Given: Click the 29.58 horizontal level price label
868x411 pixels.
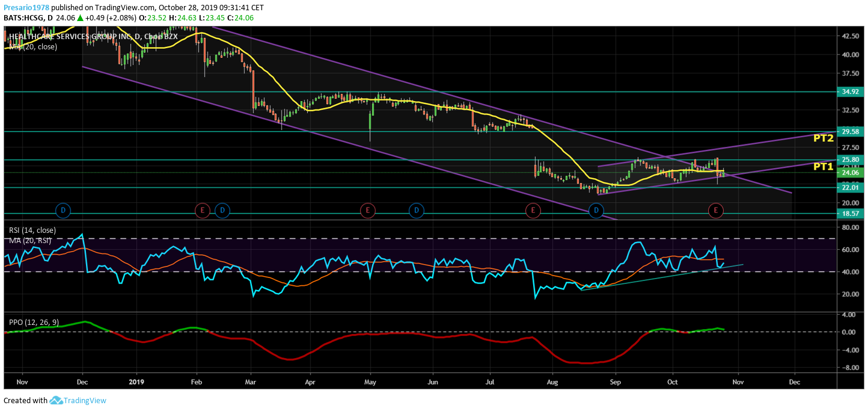Looking at the screenshot, I should pos(850,132).
